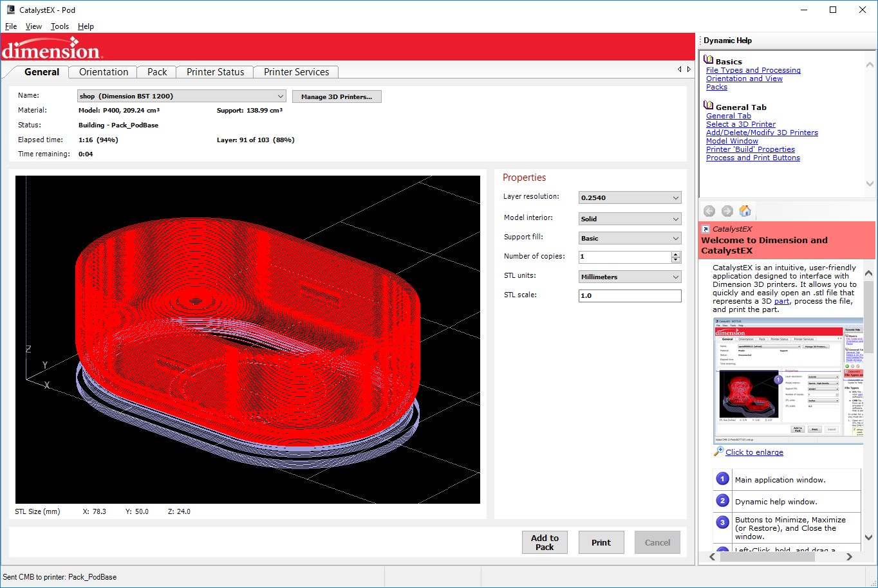Open the Support fill dropdown
The height and width of the screenshot is (588, 878).
click(x=630, y=238)
